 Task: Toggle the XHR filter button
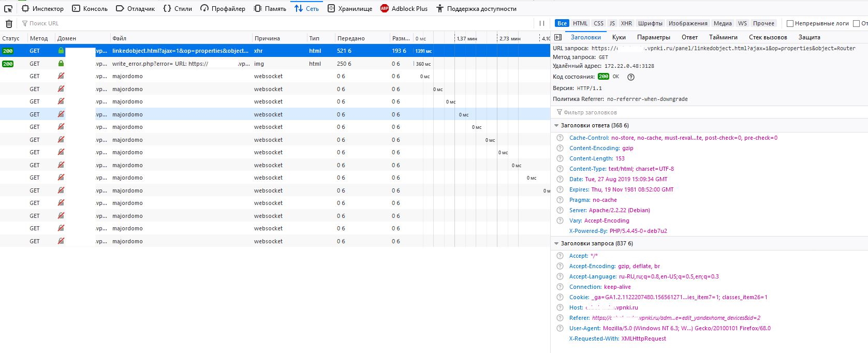click(626, 23)
